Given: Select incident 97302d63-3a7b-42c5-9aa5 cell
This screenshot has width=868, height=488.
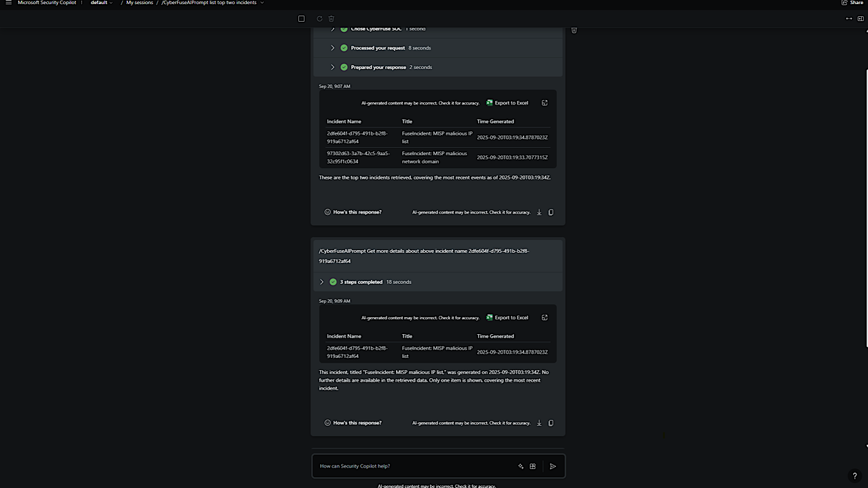Looking at the screenshot, I should click(359, 157).
